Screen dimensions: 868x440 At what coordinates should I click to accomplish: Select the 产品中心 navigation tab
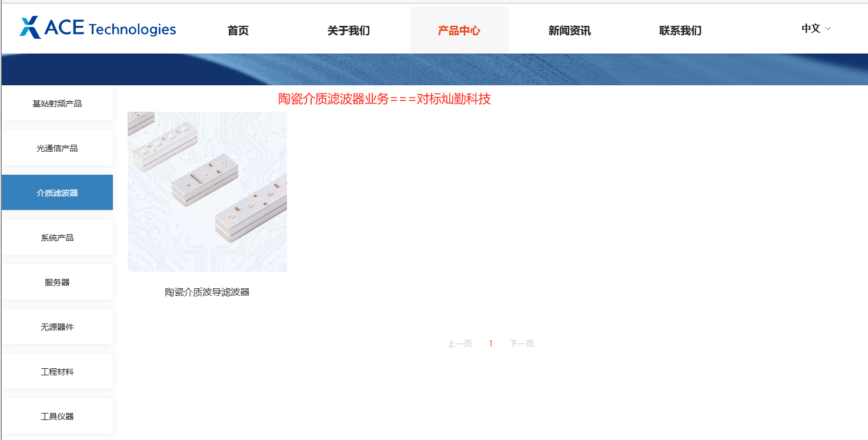pos(459,31)
